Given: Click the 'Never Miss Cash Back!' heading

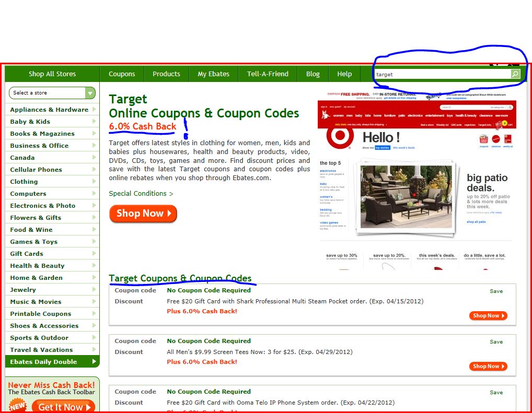Looking at the screenshot, I should point(52,385).
